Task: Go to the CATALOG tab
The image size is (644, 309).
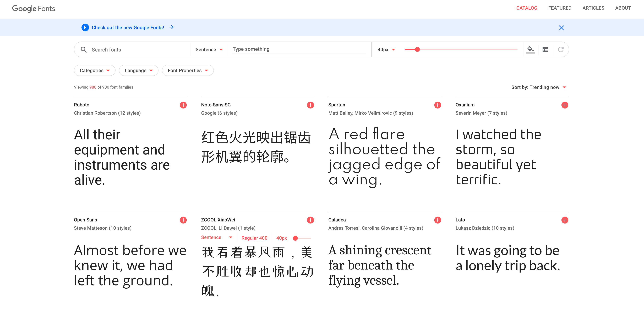Action: pos(527,8)
